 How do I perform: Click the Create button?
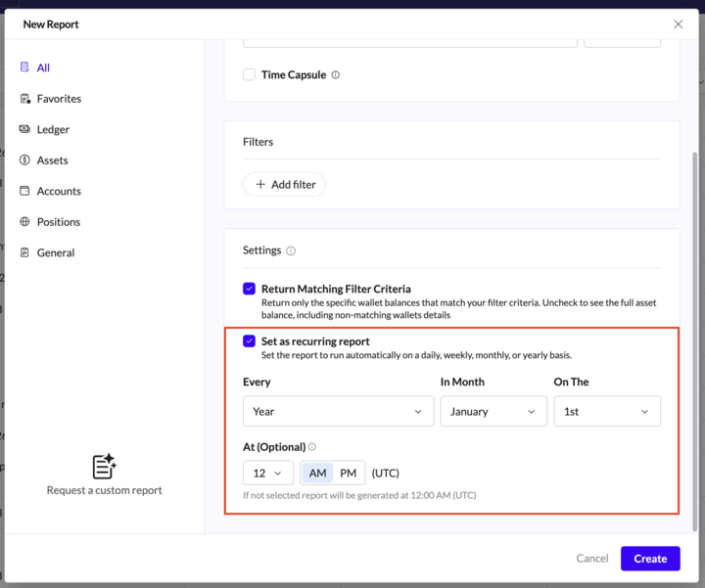point(650,559)
